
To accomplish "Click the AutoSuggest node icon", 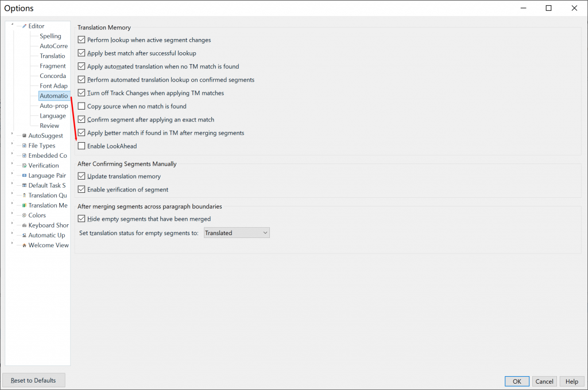I will point(24,136).
